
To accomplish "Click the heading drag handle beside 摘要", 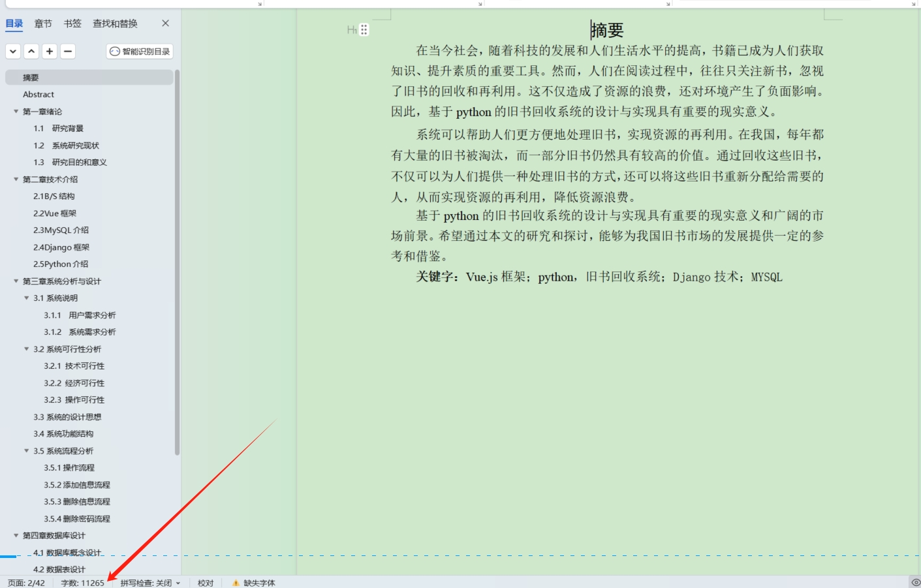I will [x=364, y=30].
